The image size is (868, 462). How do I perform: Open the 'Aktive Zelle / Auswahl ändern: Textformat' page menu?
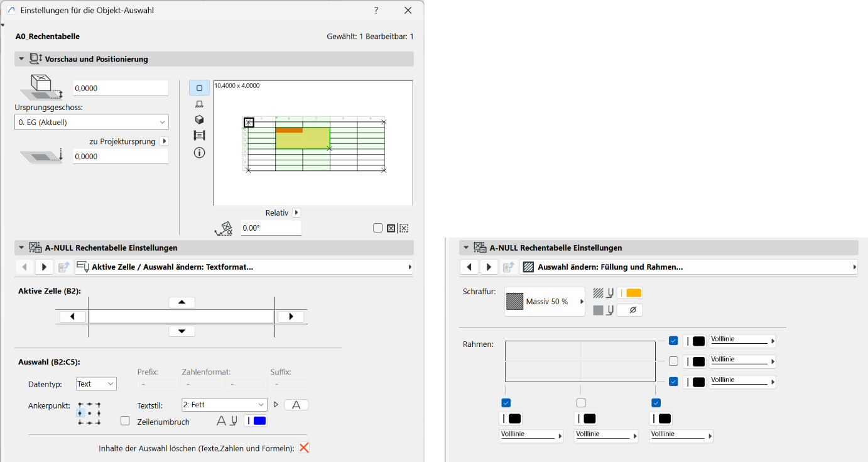pyautogui.click(x=244, y=267)
